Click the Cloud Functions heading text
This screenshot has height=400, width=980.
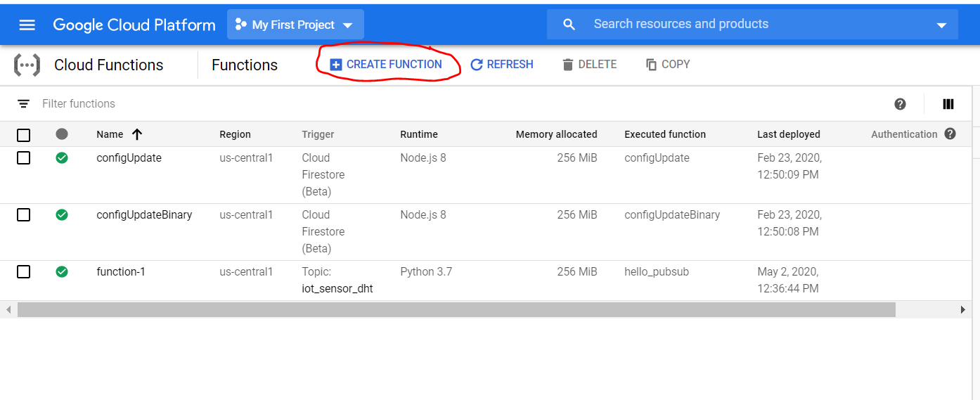pyautogui.click(x=109, y=65)
